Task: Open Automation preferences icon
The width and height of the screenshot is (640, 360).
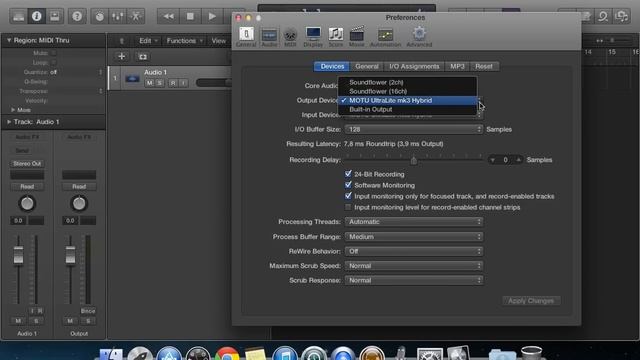Action: click(385, 37)
